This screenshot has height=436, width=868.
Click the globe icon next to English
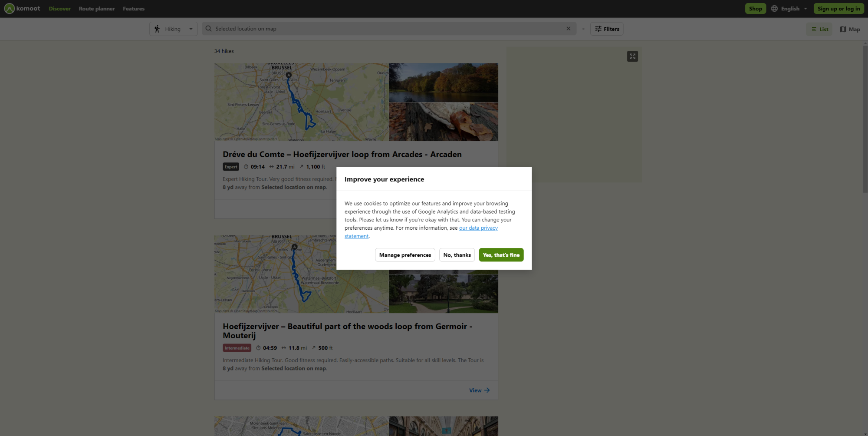coord(773,8)
